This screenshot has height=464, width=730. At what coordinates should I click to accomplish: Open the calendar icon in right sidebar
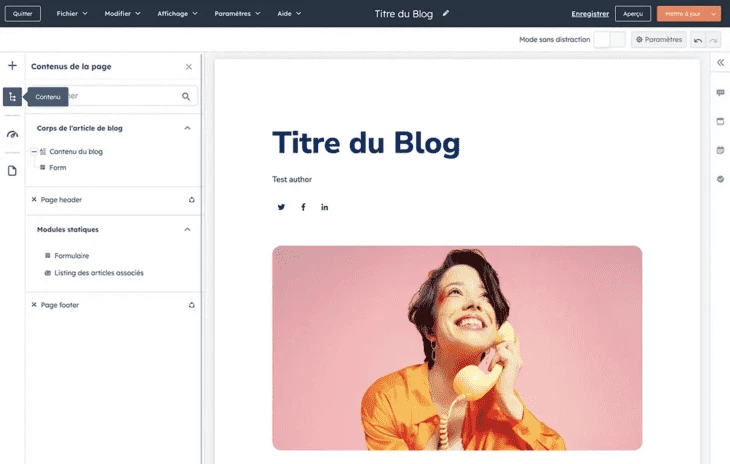720,150
